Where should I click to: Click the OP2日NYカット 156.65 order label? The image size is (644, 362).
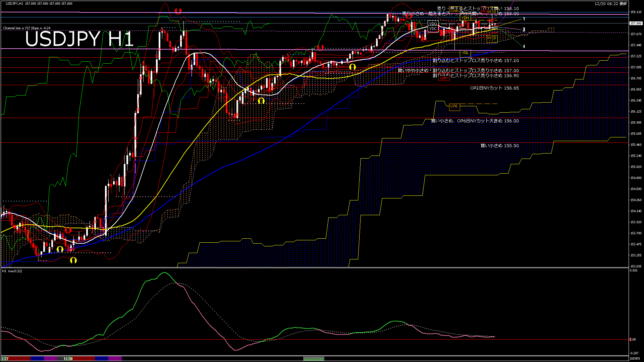[x=494, y=88]
